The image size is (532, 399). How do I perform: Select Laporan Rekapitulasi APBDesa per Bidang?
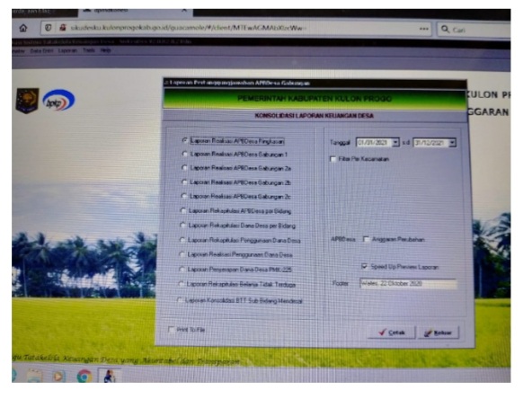(x=235, y=211)
